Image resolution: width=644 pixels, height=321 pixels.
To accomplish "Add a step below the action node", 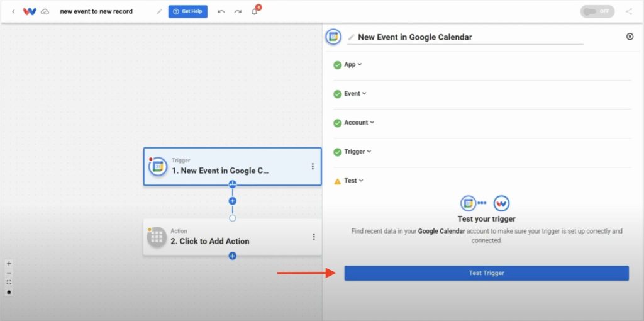I will coord(233,256).
